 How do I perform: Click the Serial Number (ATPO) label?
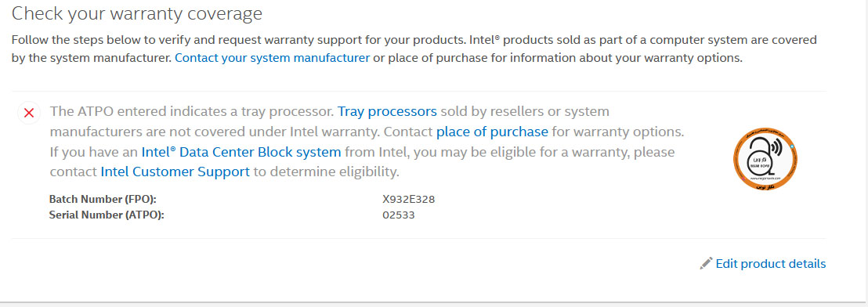(x=107, y=215)
